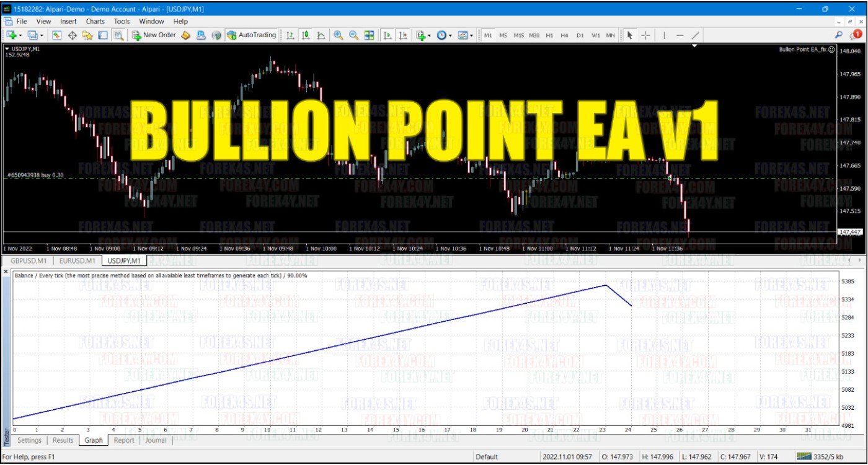The height and width of the screenshot is (465, 868).
Task: Open the Charts menu
Action: point(94,20)
